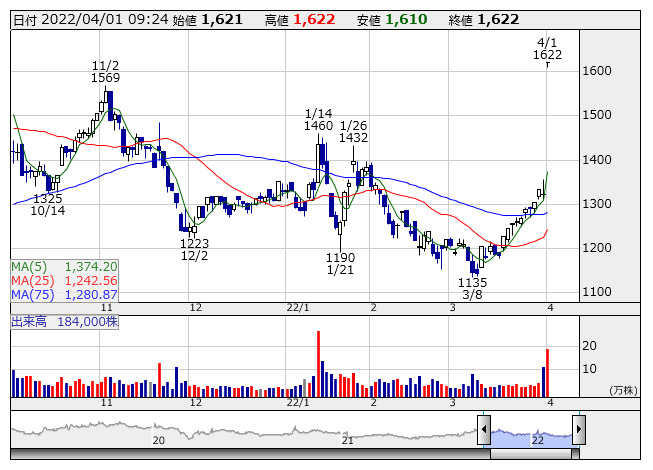653x470 pixels.
Task: Click the 12/2 1223 low label
Action: tap(194, 250)
